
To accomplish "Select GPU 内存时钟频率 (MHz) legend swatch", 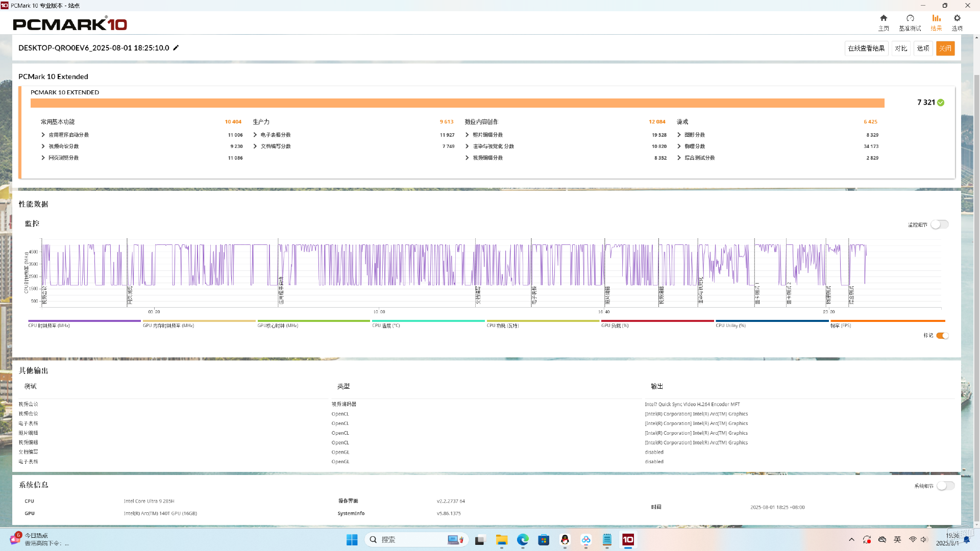I will 199,321.
